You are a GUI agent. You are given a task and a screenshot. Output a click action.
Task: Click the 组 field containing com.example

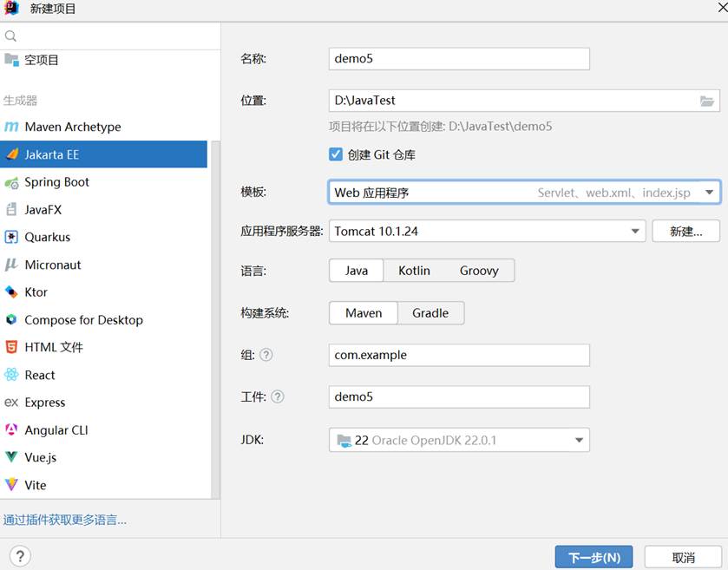point(459,355)
